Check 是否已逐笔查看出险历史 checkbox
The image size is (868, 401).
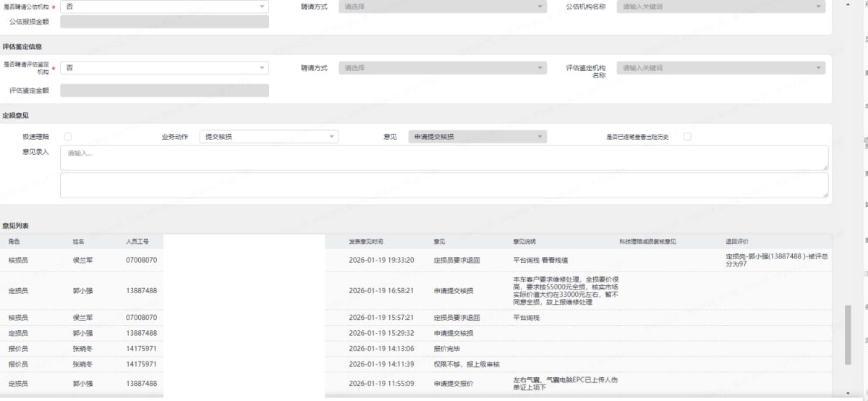(x=687, y=137)
